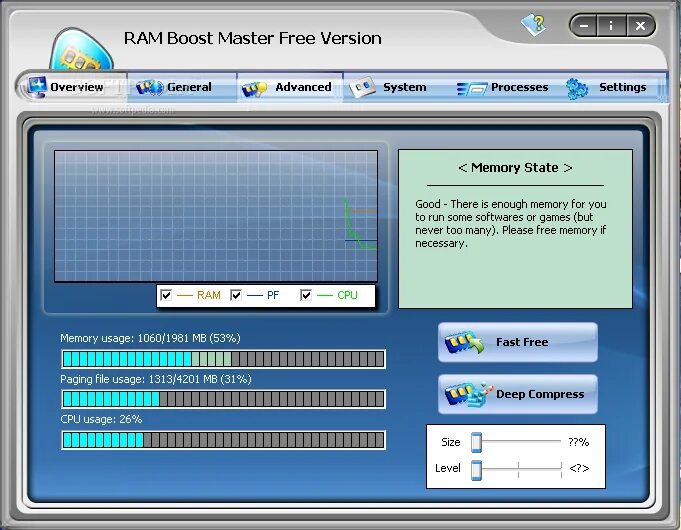Click the Advanced lightbulb chip icon
The width and height of the screenshot is (681, 530).
coord(255,89)
